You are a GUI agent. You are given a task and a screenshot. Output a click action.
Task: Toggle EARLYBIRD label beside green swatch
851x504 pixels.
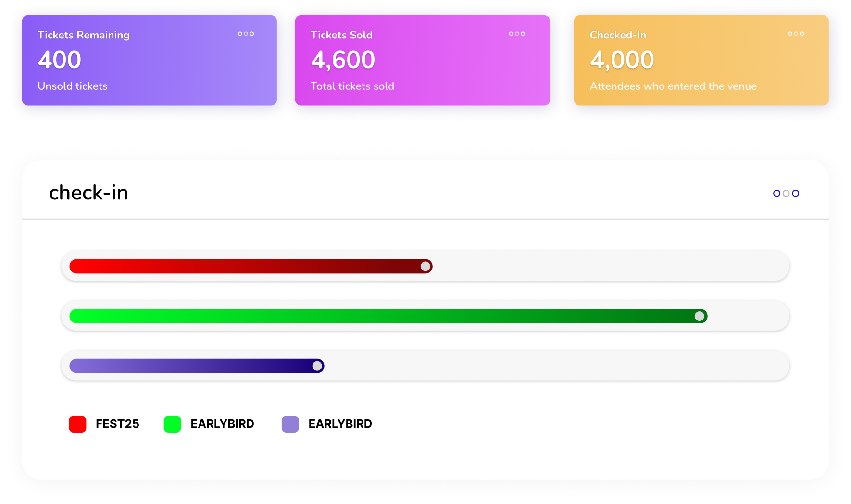(x=222, y=424)
